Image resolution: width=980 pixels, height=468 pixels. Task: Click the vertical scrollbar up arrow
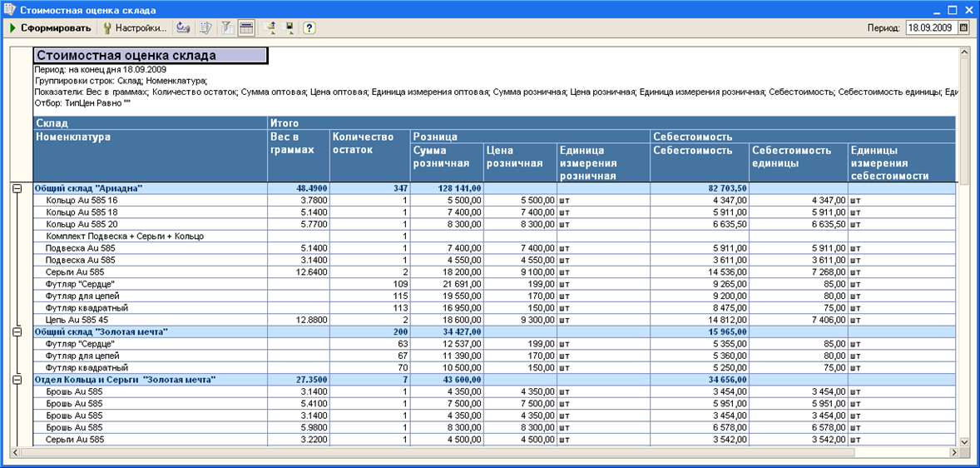(964, 52)
